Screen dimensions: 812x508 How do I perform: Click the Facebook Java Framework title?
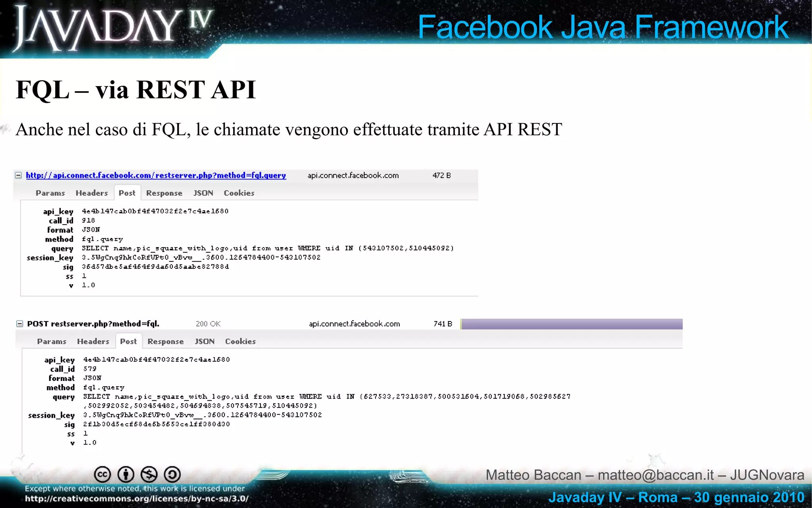pos(603,27)
